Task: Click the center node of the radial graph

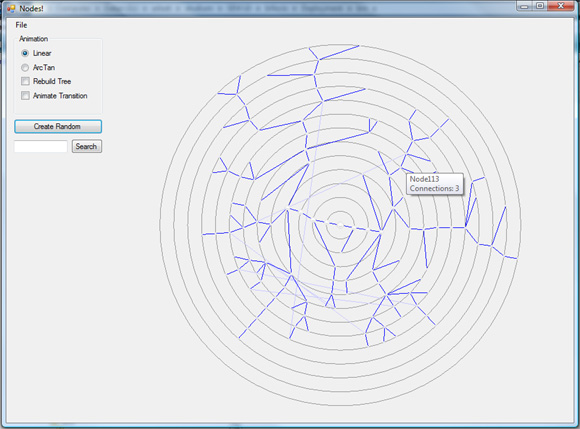Action: click(x=340, y=224)
